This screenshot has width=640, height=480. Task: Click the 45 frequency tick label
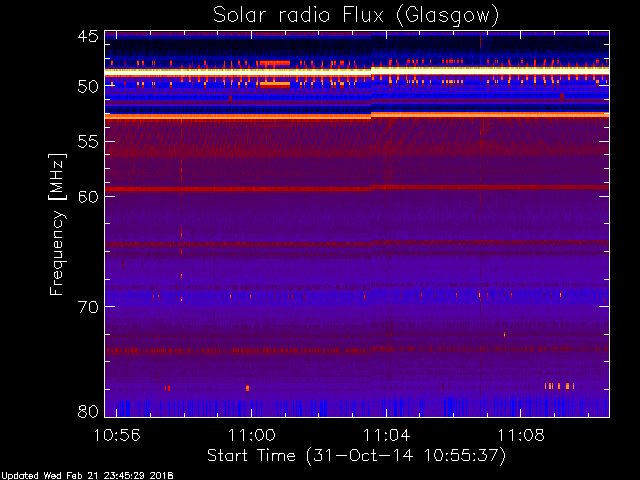click(88, 37)
